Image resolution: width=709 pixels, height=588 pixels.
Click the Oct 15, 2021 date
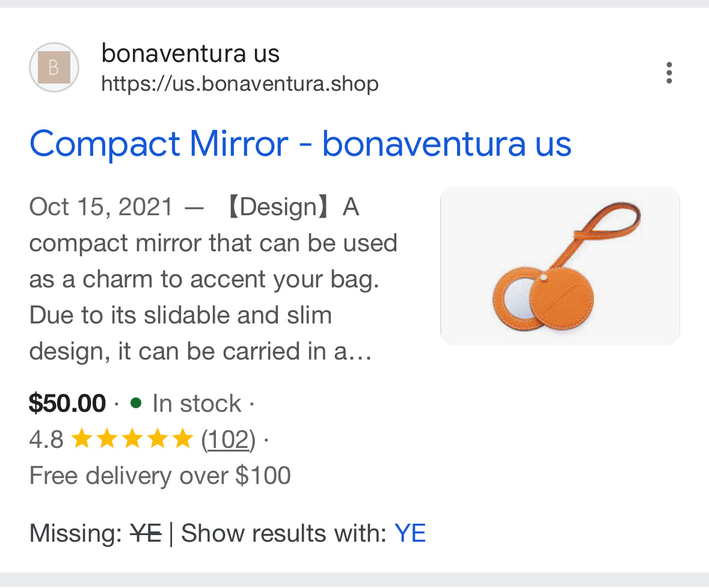(x=101, y=207)
